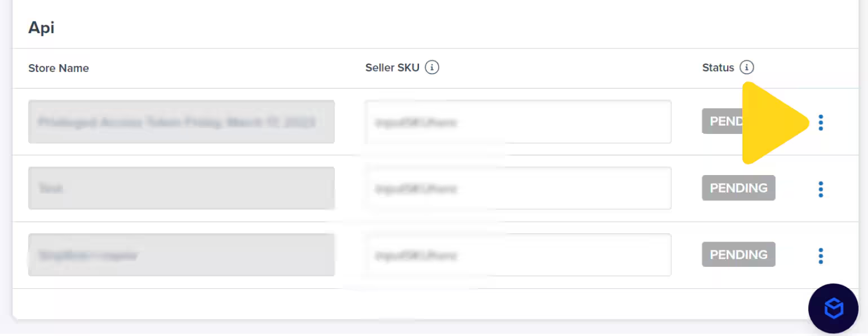Focus the Seller SKU field on the first row
Viewport: 868px width, 336px height.
click(517, 122)
